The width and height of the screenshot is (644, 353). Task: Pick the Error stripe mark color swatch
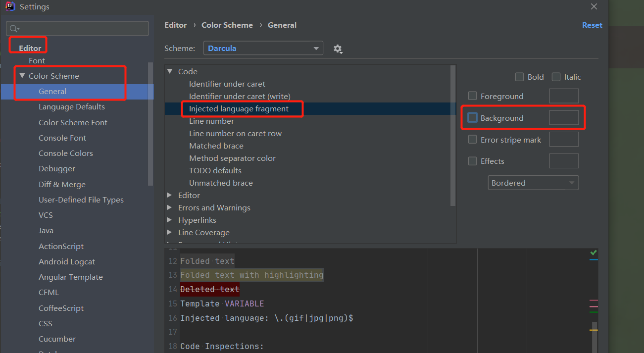(564, 140)
